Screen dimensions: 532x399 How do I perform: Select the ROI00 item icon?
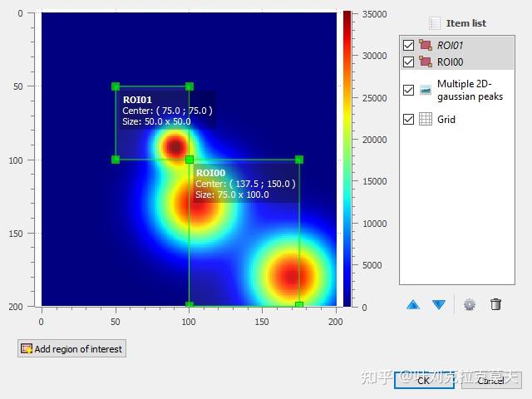coord(426,62)
